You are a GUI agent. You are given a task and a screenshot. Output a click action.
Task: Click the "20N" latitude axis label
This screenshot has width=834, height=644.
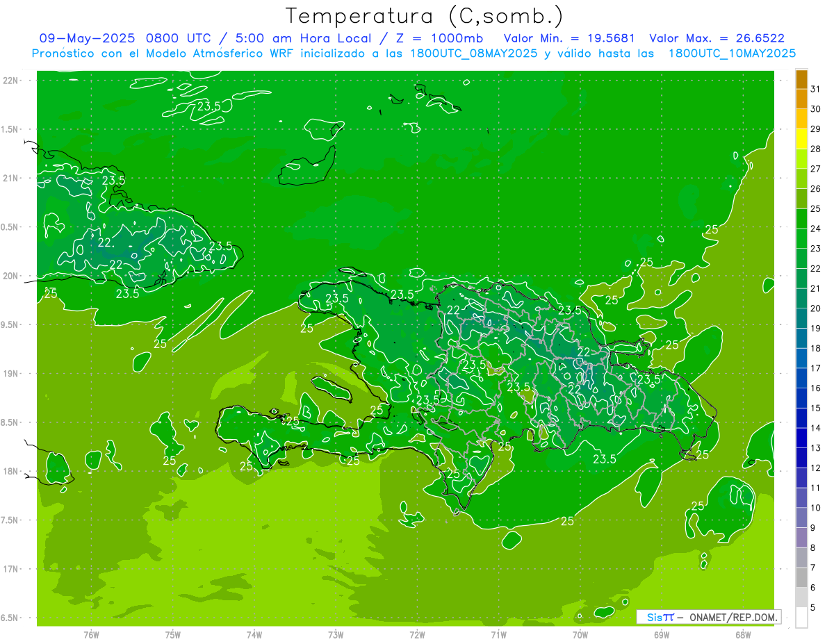(10, 276)
